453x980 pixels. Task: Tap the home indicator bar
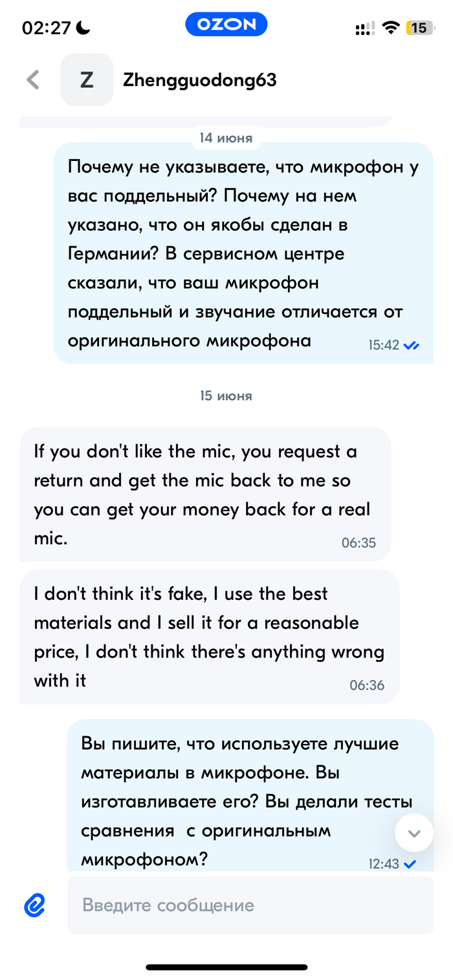click(226, 967)
